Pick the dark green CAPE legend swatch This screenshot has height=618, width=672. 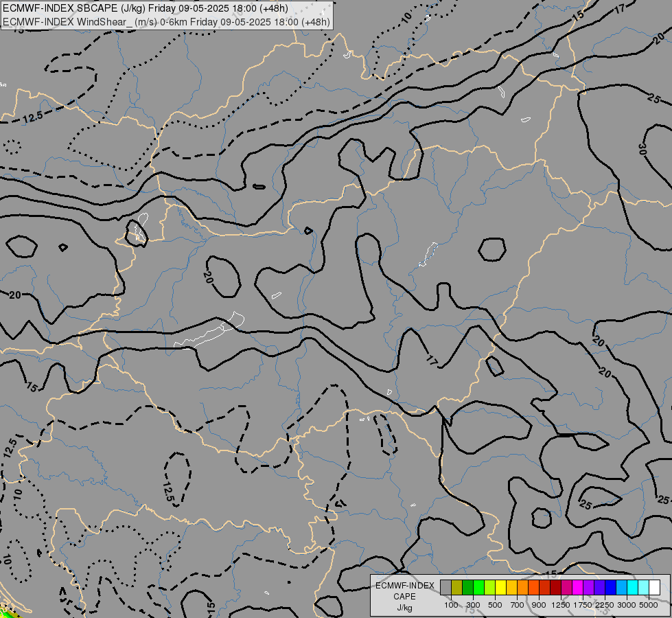coord(468,588)
